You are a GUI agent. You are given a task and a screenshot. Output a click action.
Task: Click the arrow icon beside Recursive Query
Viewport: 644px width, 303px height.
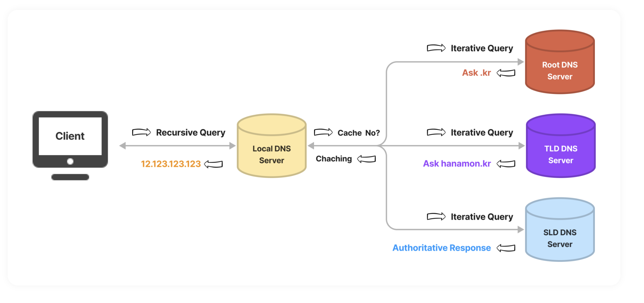[141, 132]
